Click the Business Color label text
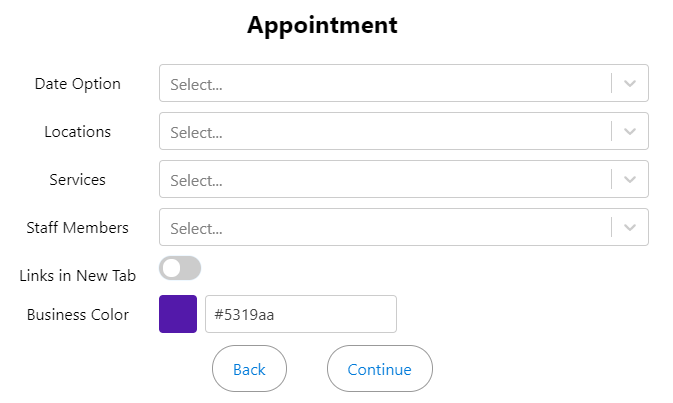 77,315
